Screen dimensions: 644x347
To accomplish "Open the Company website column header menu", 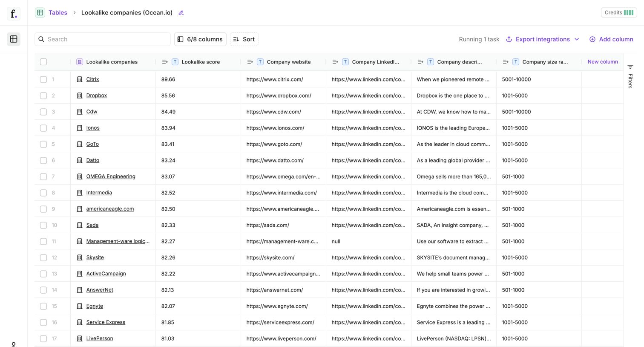I will point(284,62).
